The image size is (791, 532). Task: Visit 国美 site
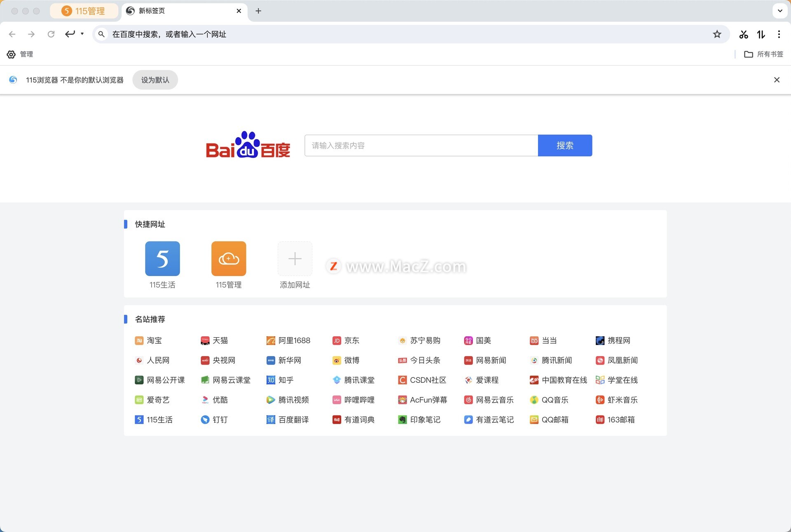[x=477, y=340]
